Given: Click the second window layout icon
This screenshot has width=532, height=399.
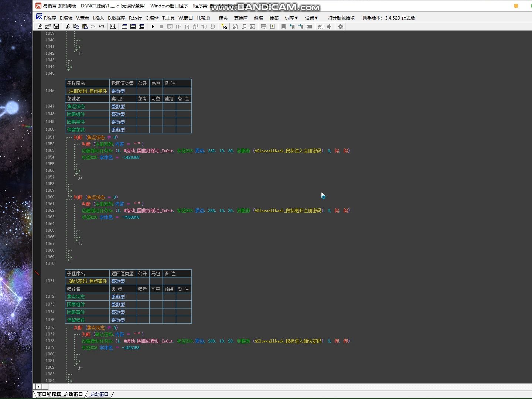Looking at the screenshot, I should [133, 27].
